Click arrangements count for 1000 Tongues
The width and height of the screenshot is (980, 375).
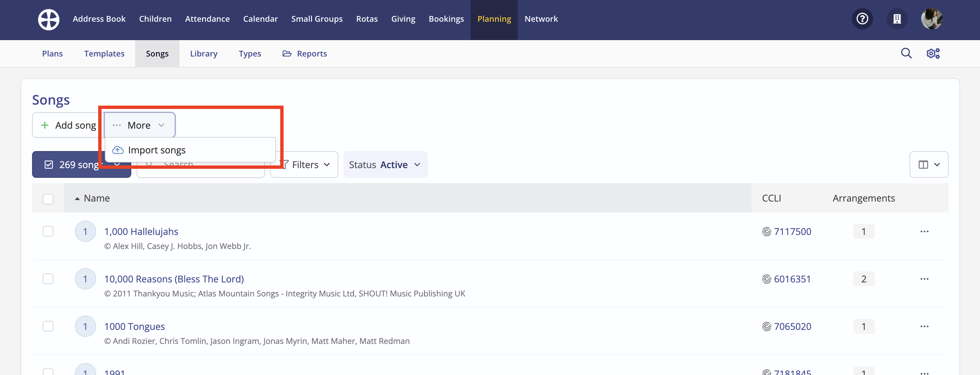point(863,327)
